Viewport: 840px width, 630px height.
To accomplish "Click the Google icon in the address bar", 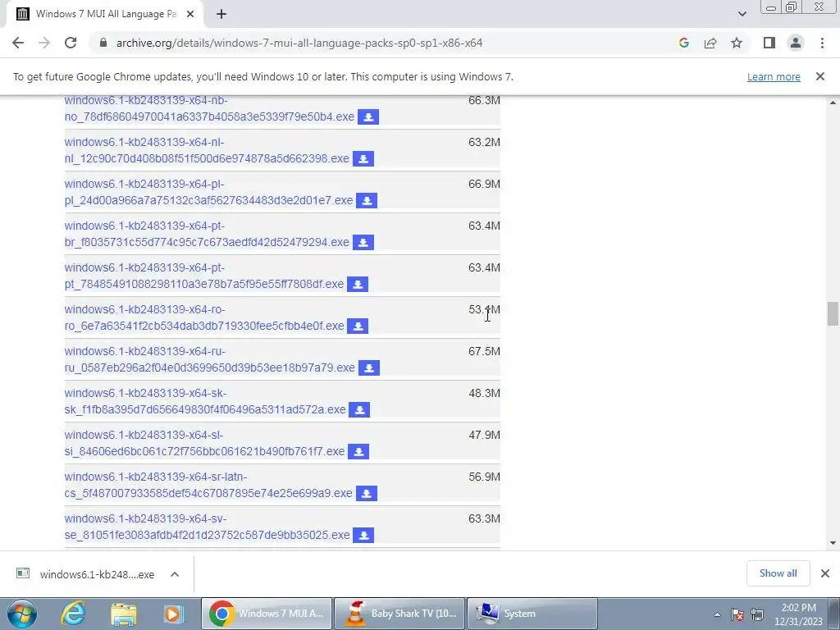I will [x=683, y=43].
